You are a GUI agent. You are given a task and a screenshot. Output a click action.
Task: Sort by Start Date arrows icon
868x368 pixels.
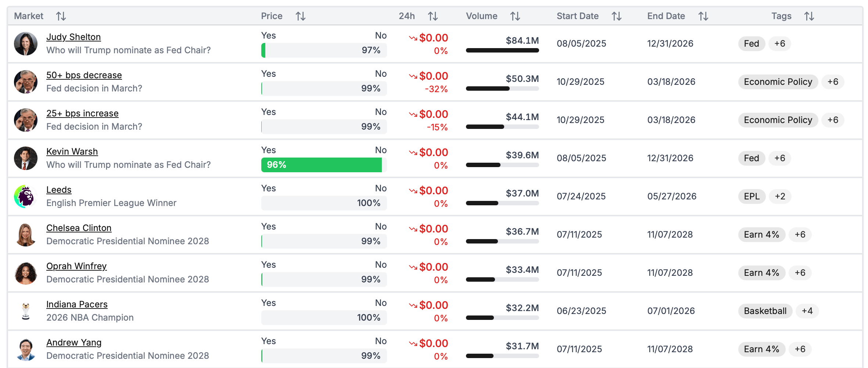[617, 16]
